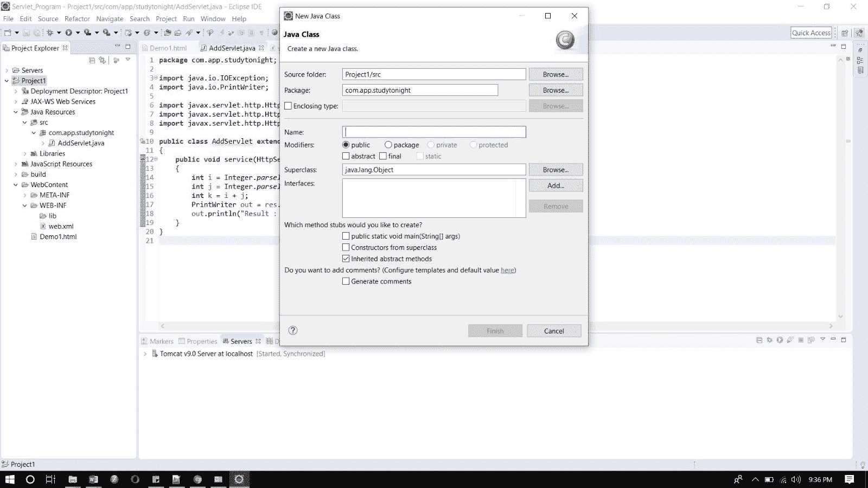868x488 pixels.
Task: Browse for a superclass
Action: click(x=555, y=169)
